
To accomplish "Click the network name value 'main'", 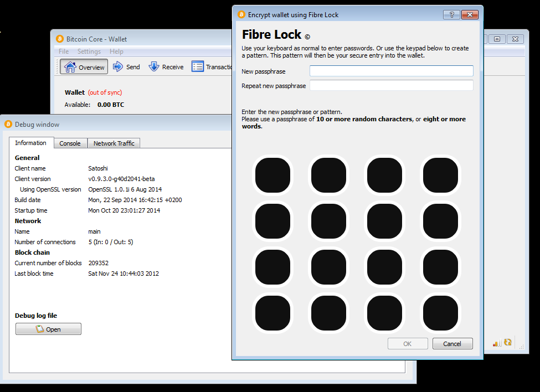I will coord(94,231).
